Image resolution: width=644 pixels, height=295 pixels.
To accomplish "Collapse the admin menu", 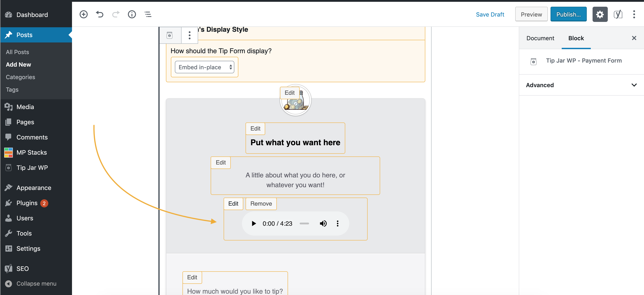I will [x=36, y=284].
